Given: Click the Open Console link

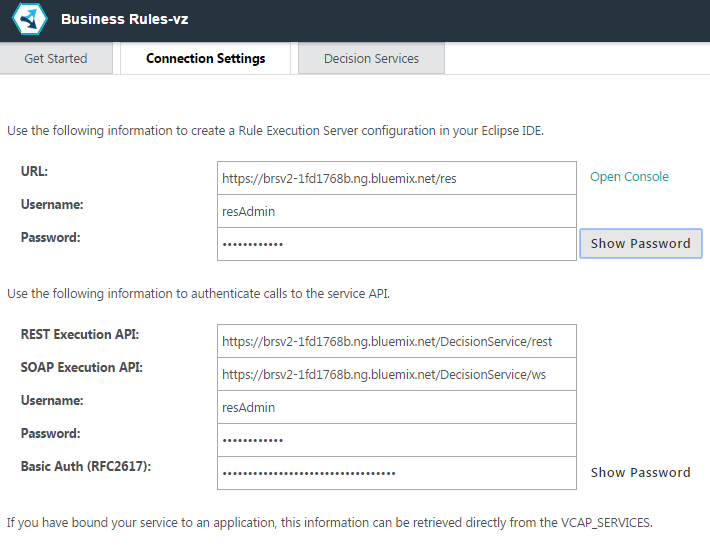Looking at the screenshot, I should pyautogui.click(x=629, y=177).
